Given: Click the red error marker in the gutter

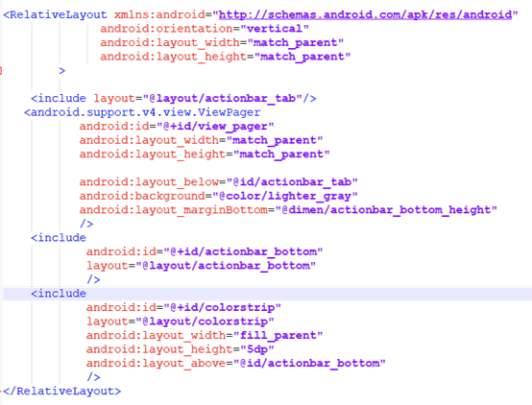Looking at the screenshot, I should click(x=1, y=71).
